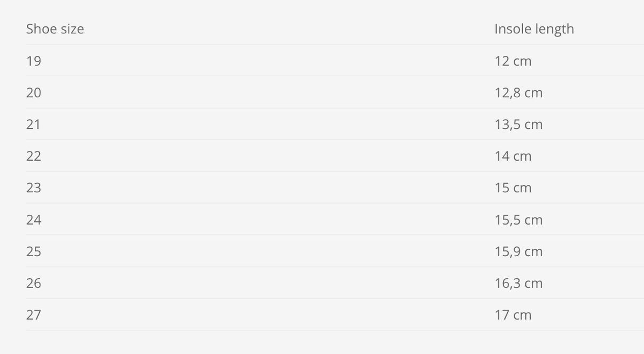
Task: Select the shoe size 20 cell
Action: click(34, 92)
